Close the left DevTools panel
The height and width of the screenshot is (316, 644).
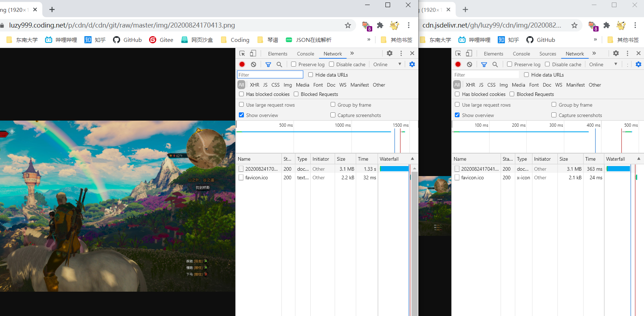coord(412,53)
